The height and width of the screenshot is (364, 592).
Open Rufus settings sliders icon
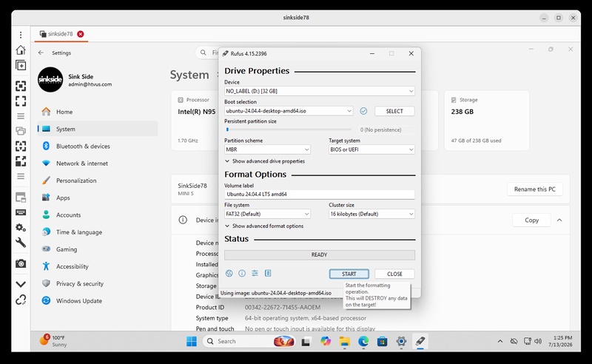pos(255,274)
